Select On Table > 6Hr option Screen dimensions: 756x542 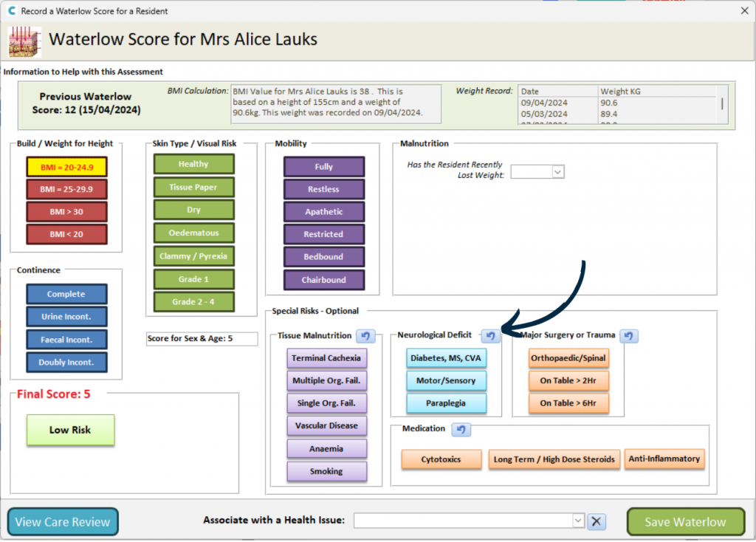[x=568, y=404]
